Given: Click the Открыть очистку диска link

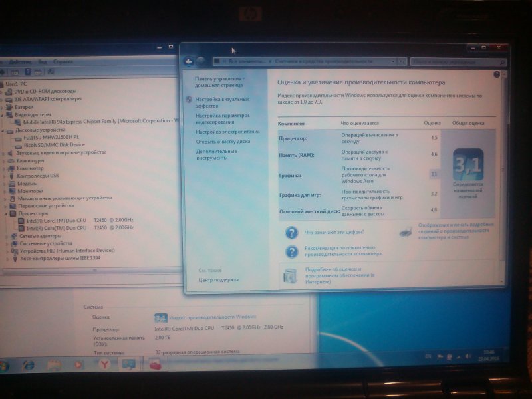Looking at the screenshot, I should coord(223,141).
